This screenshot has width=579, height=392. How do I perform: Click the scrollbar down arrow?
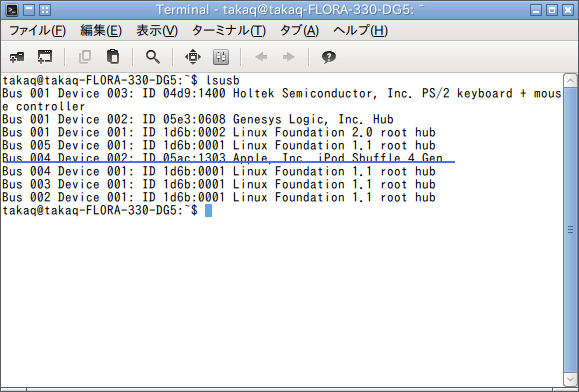click(570, 379)
